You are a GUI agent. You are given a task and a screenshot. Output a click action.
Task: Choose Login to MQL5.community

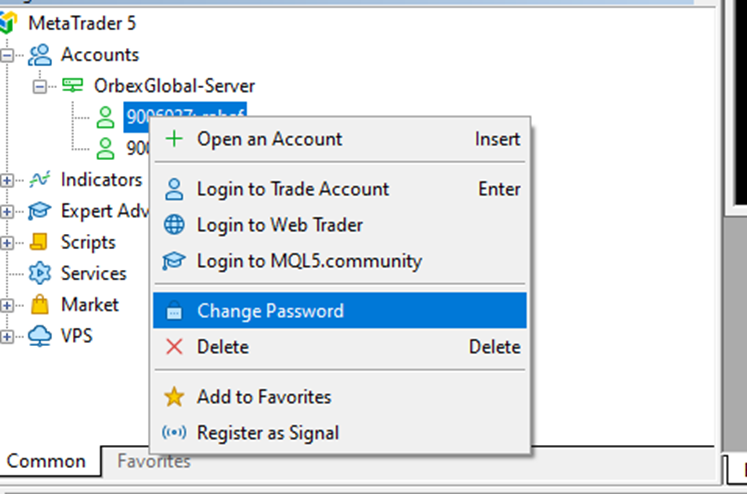tap(340, 261)
